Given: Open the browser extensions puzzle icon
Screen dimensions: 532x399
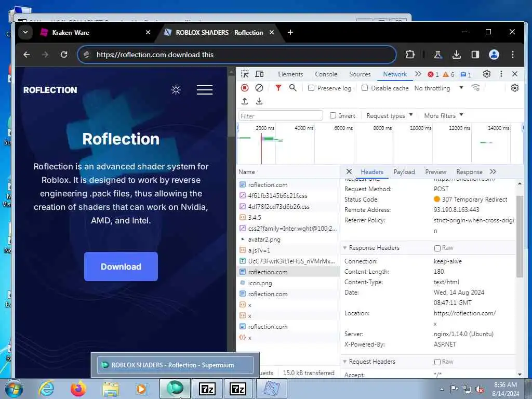Looking at the screenshot, I should 410,55.
